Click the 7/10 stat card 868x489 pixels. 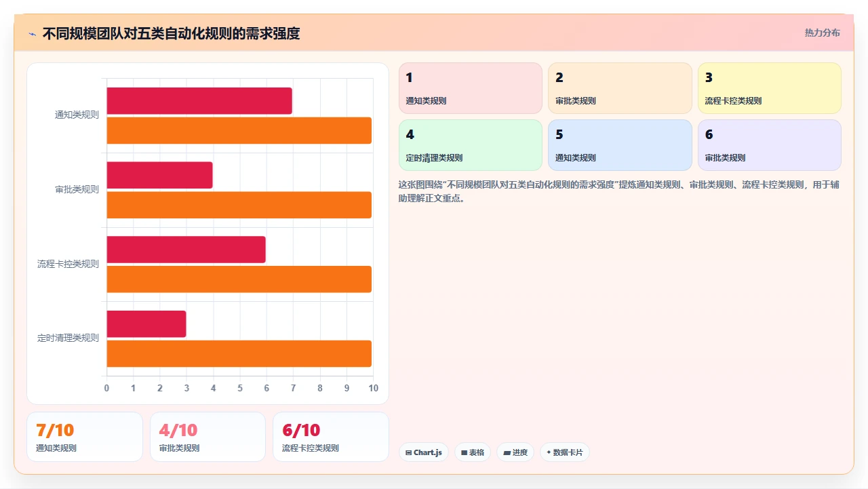tap(85, 437)
